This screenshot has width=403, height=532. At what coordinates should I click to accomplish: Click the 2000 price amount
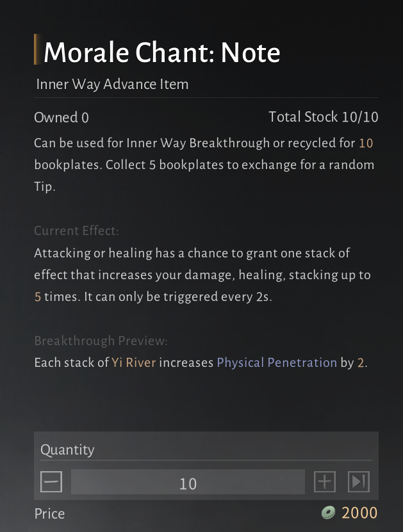point(359,513)
